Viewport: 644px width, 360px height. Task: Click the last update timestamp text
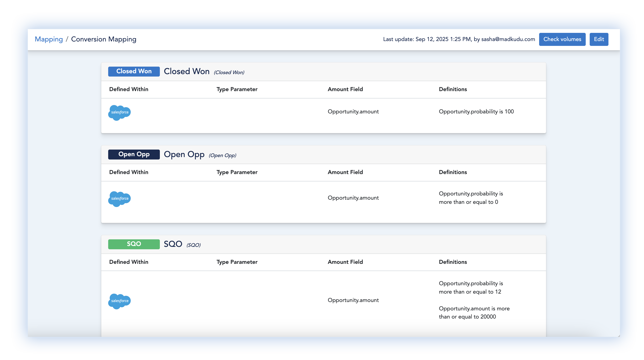(x=459, y=39)
